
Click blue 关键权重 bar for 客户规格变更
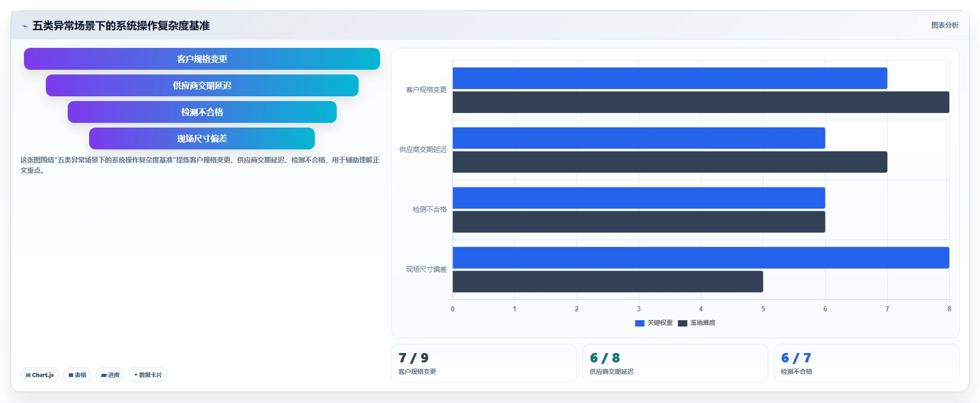[670, 78]
